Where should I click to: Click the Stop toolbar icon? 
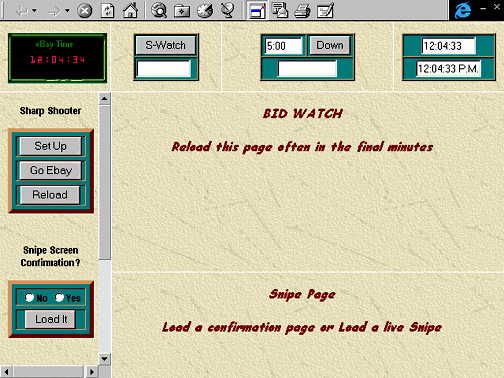[85, 11]
